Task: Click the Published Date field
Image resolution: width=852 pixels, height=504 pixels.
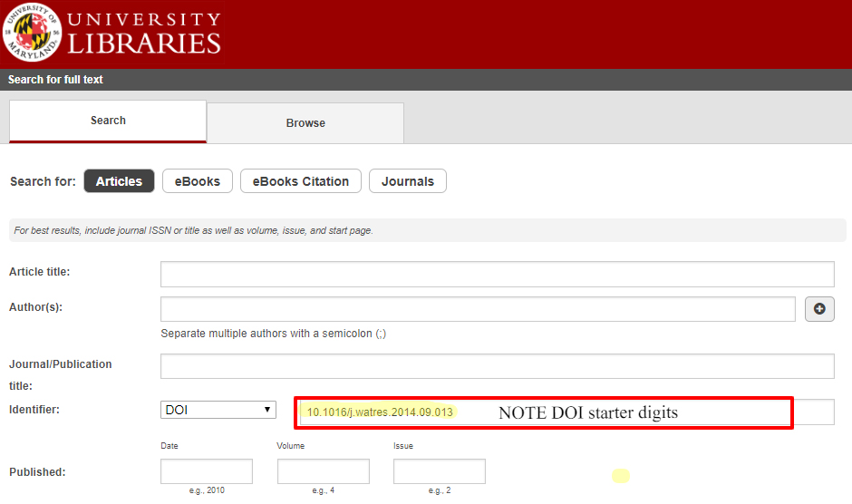Action: 207,470
